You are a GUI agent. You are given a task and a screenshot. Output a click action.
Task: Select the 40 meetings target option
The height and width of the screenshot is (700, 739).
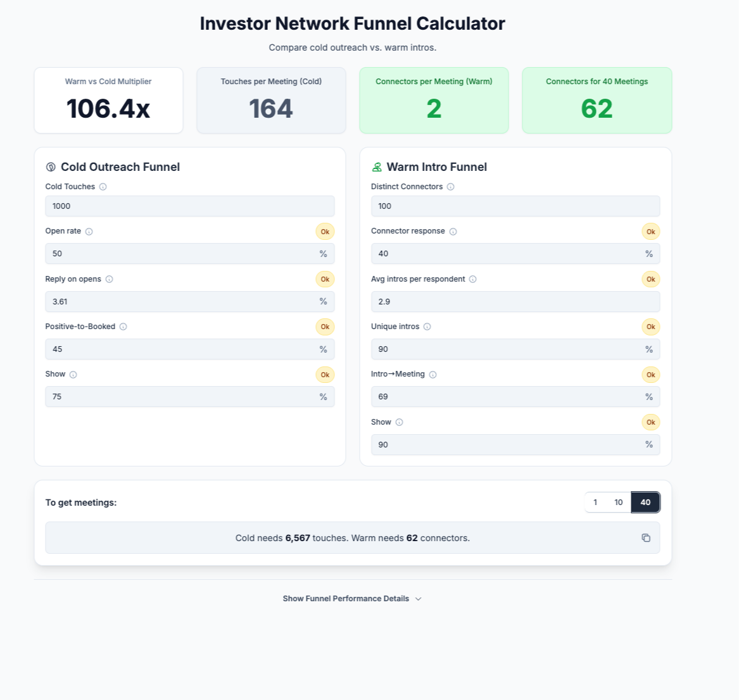pyautogui.click(x=645, y=503)
